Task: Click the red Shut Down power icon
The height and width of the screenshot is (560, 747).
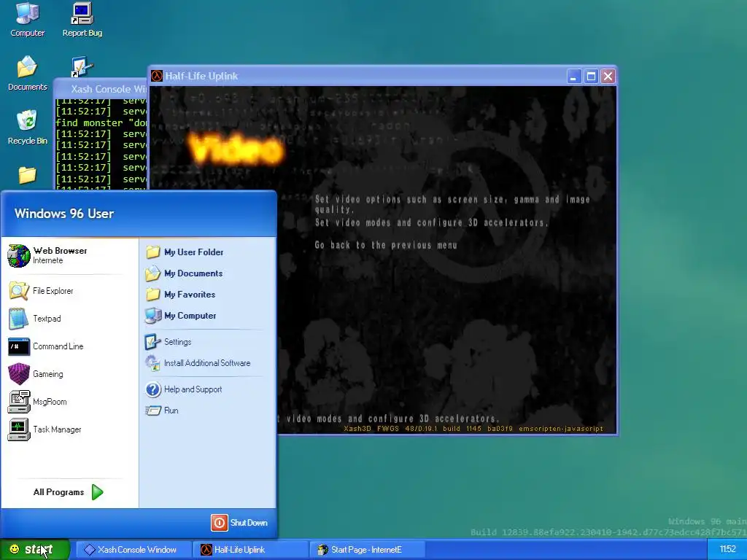Action: pos(219,523)
